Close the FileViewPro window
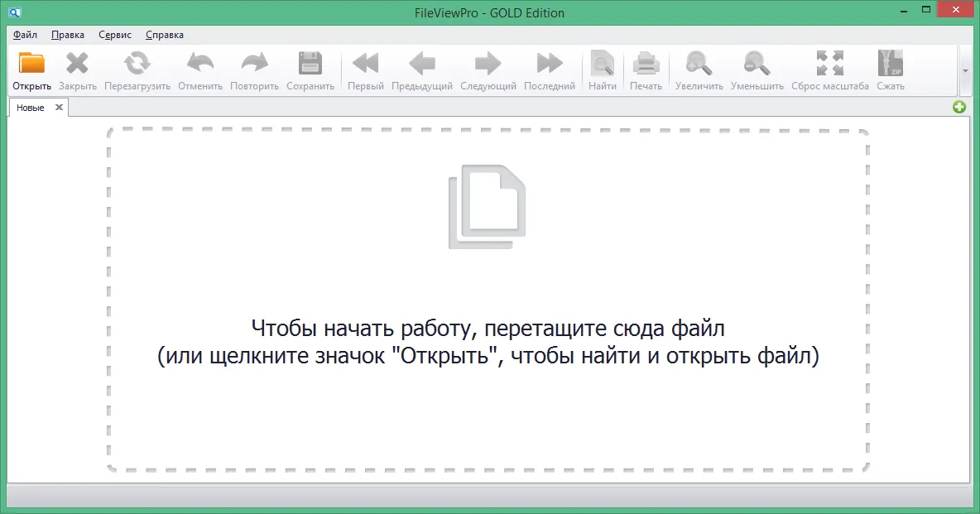980x514 pixels. pos(955,10)
